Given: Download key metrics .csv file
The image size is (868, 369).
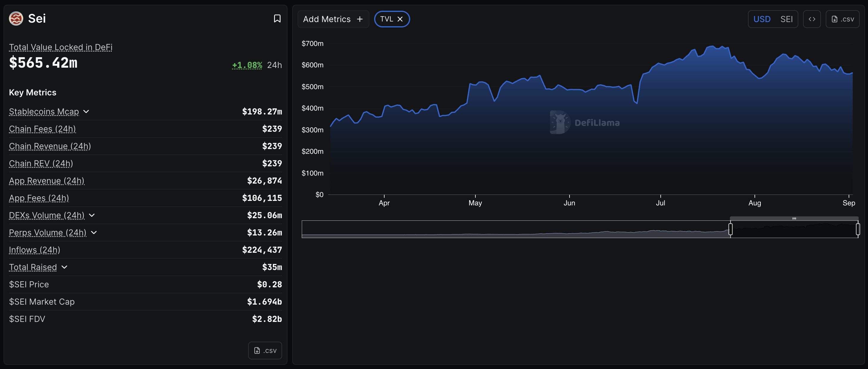Looking at the screenshot, I should point(265,351).
